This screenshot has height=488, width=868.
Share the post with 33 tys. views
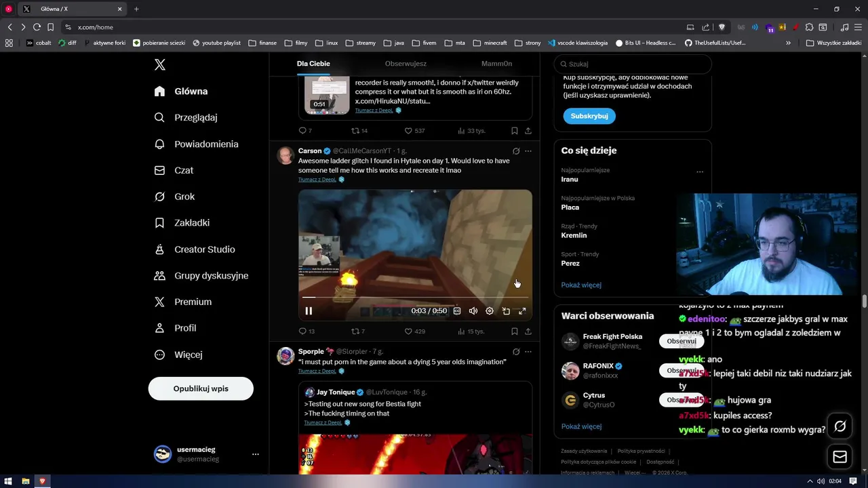528,131
